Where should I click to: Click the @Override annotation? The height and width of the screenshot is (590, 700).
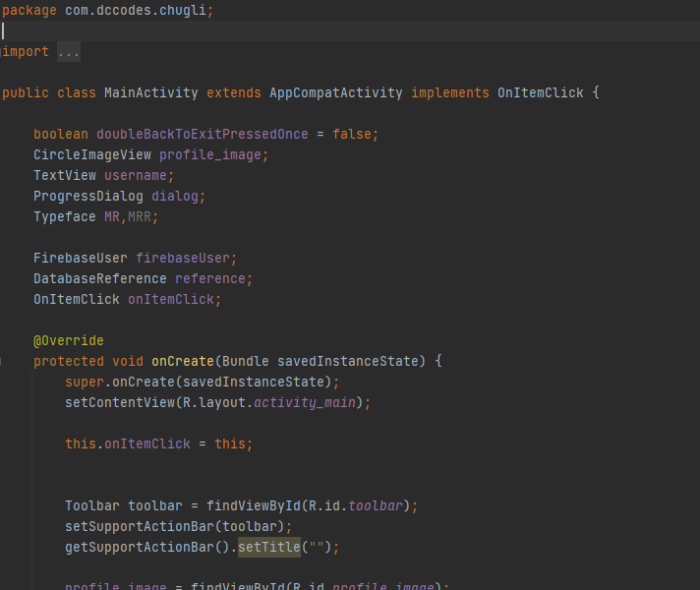69,340
